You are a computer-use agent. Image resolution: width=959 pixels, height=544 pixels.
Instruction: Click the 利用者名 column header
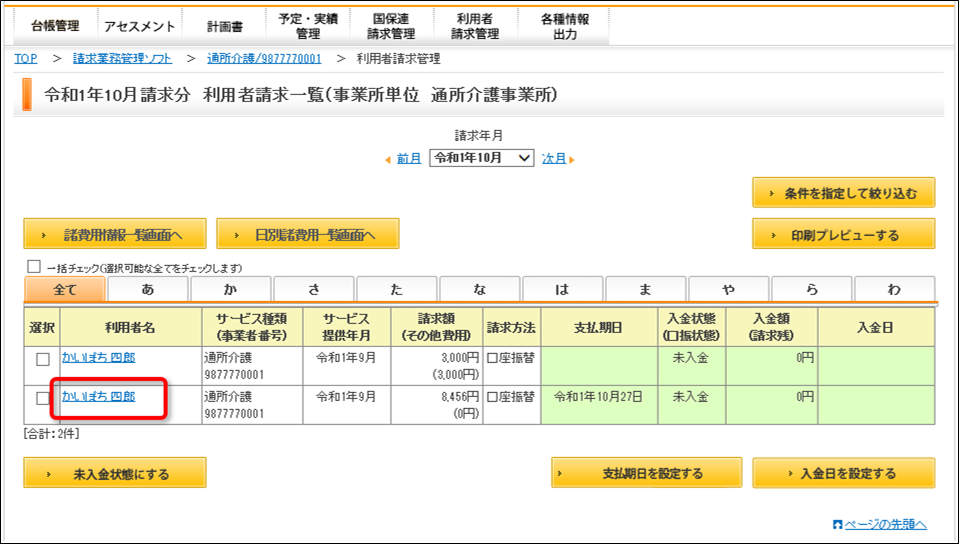[x=131, y=327]
